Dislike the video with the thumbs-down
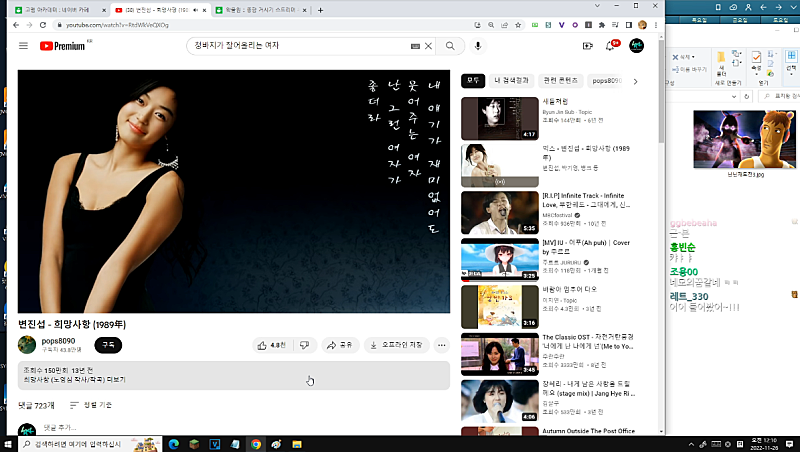This screenshot has height=452, width=800. pyautogui.click(x=305, y=345)
